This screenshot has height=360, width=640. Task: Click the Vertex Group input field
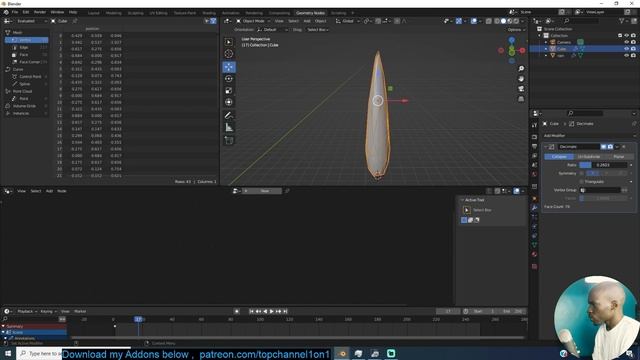click(x=600, y=190)
